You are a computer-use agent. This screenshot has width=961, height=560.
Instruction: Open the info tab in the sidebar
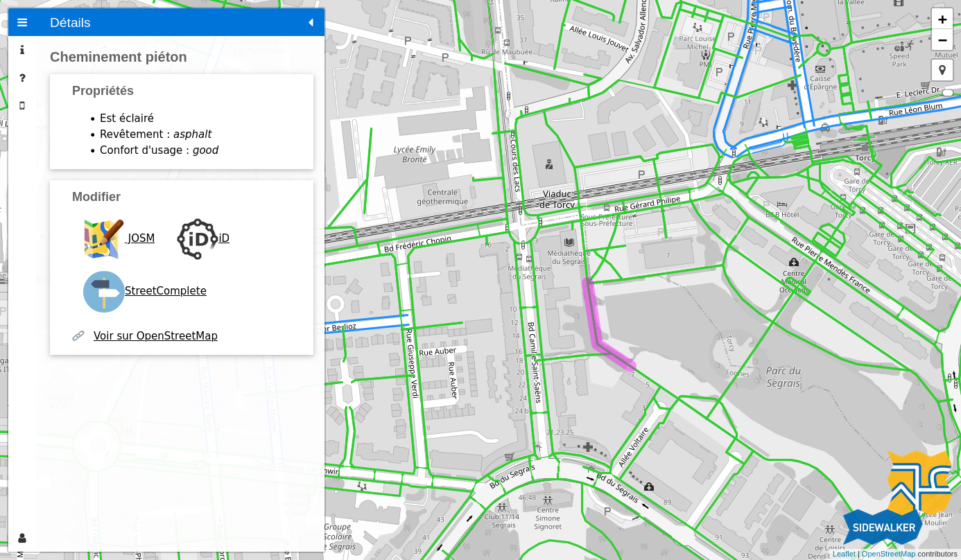pyautogui.click(x=22, y=50)
